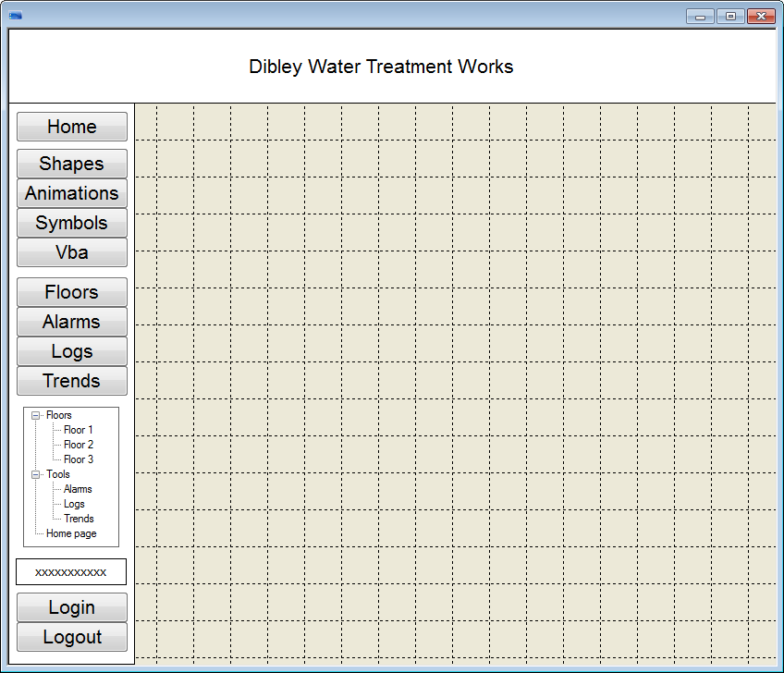The height and width of the screenshot is (673, 784).
Task: Select Trends under Tools in tree
Action: (x=79, y=519)
